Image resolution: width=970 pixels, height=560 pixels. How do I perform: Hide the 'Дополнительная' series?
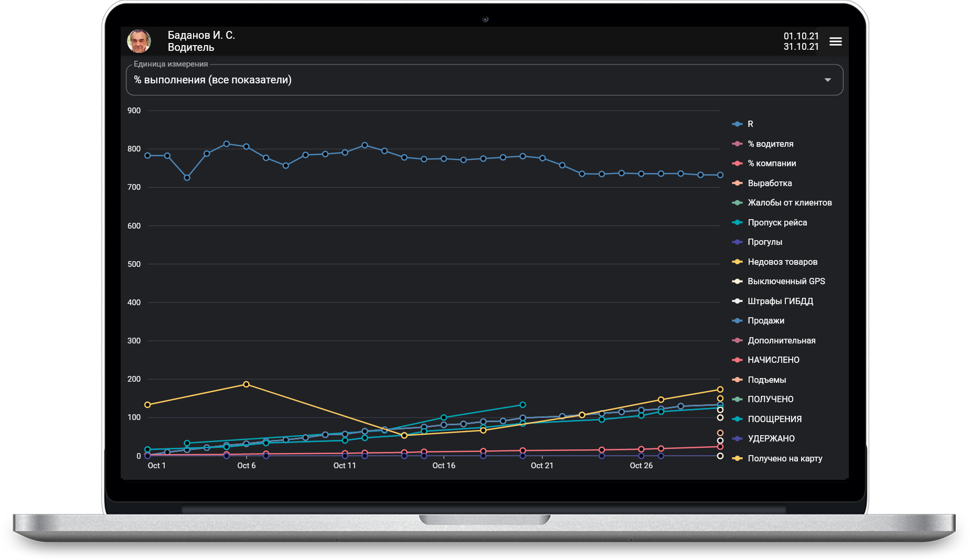(774, 340)
